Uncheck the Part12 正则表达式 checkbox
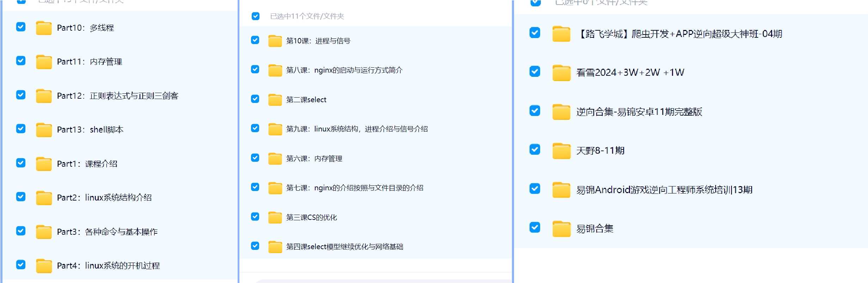Image resolution: width=868 pixels, height=283 pixels. (x=21, y=95)
